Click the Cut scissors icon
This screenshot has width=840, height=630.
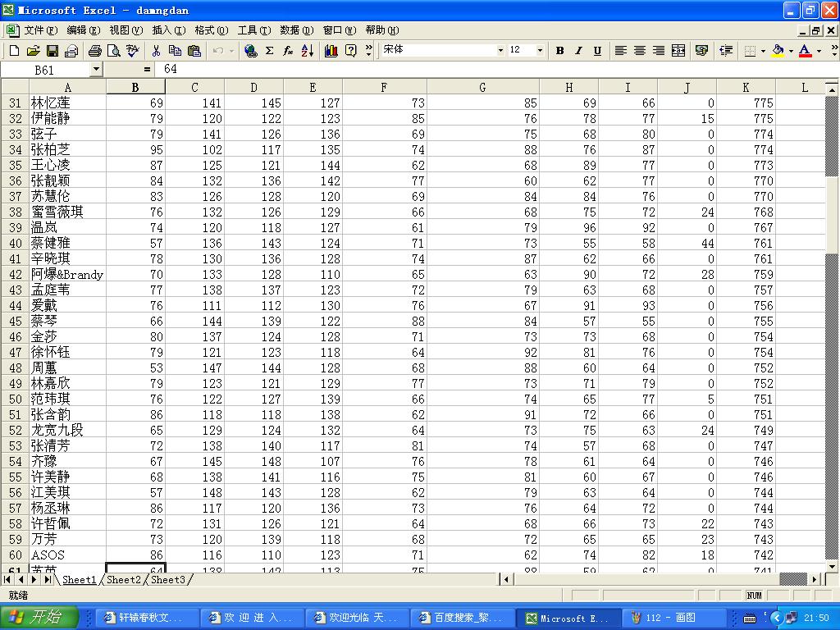pos(156,51)
